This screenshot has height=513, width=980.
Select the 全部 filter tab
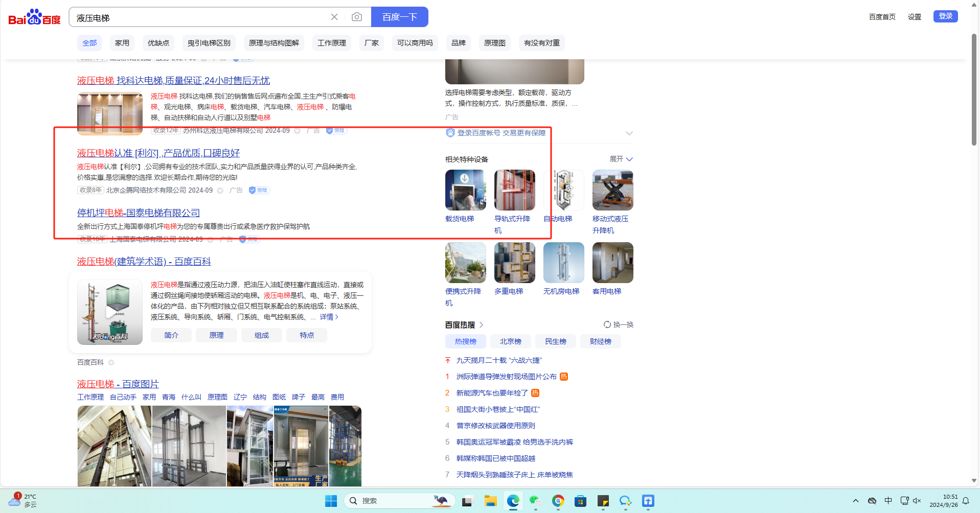[x=89, y=43]
